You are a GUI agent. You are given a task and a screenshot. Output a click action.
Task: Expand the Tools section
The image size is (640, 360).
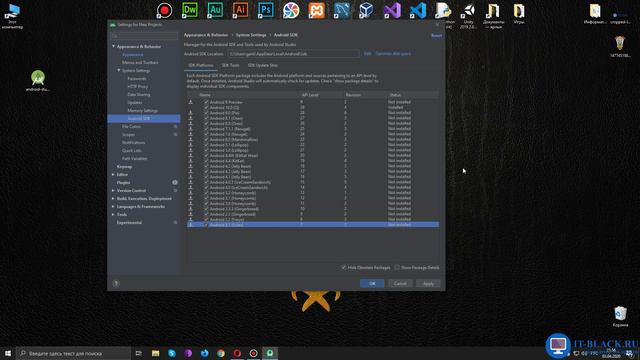pyautogui.click(x=113, y=214)
